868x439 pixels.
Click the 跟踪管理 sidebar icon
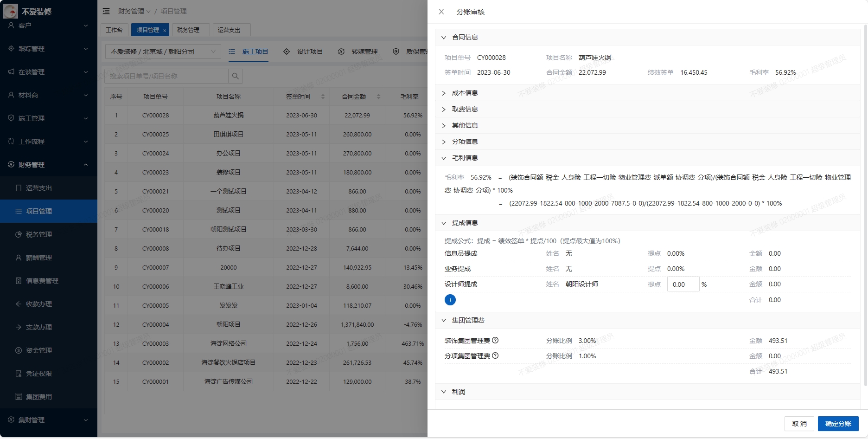(11, 48)
